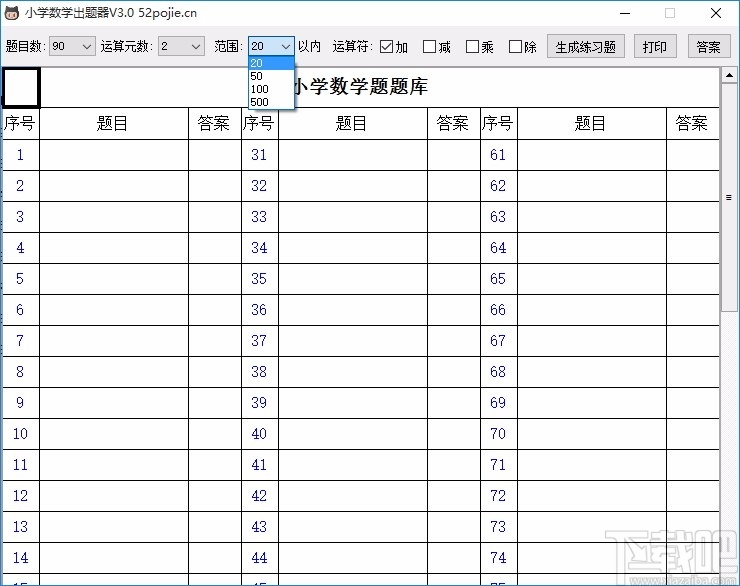Click sequence number 40 cell

pos(260,434)
